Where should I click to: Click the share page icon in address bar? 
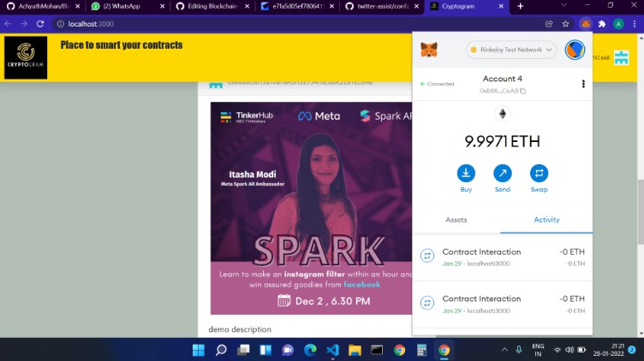(x=548, y=24)
